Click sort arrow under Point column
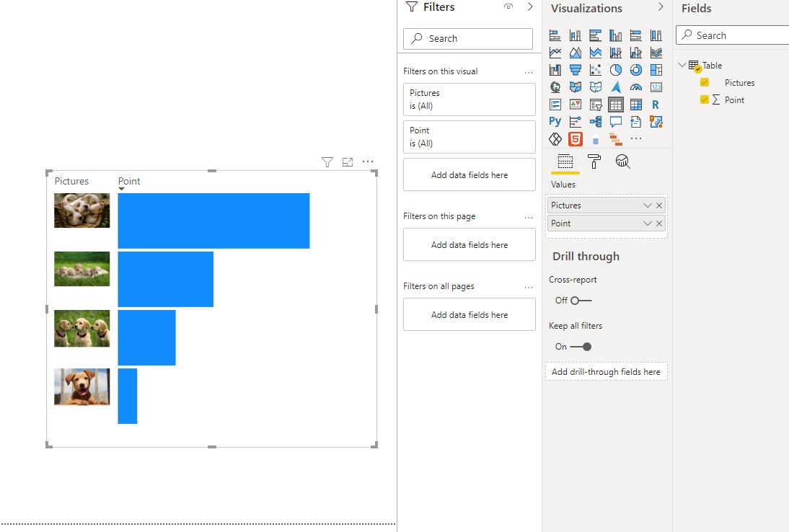This screenshot has width=789, height=532. [121, 189]
